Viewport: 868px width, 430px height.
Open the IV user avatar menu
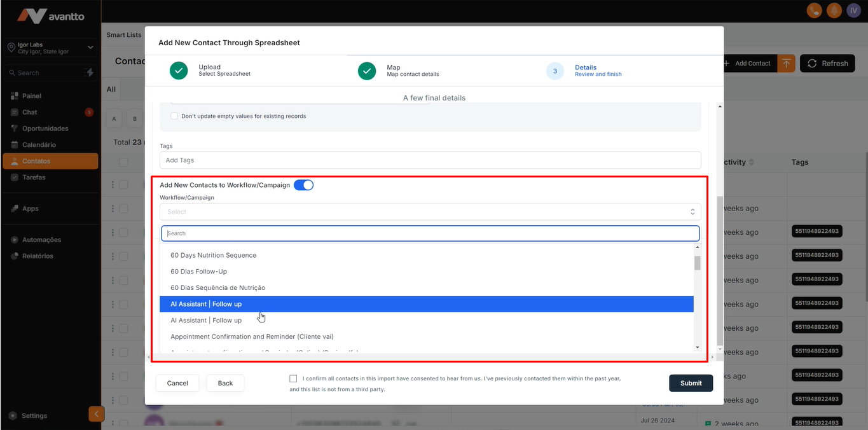(x=853, y=10)
